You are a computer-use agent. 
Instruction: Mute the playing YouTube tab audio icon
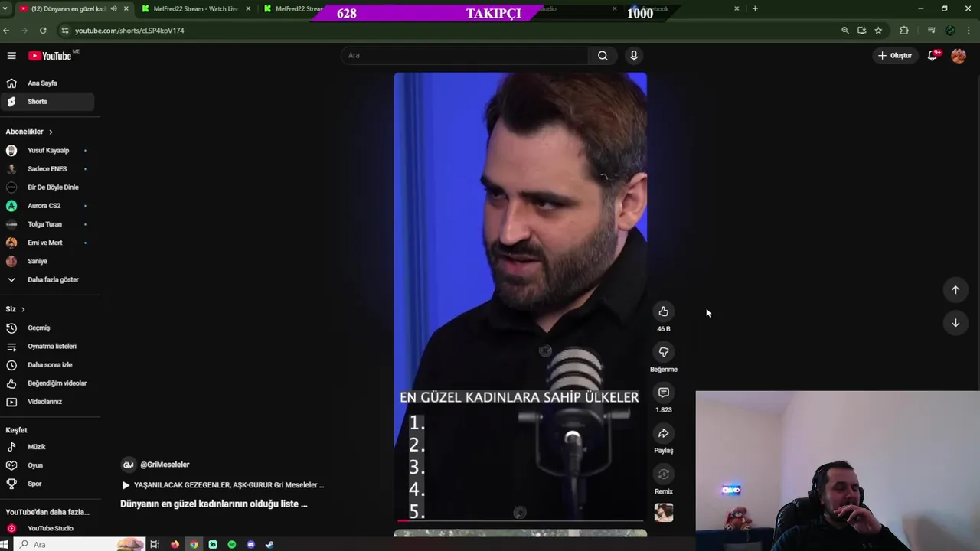pos(114,9)
